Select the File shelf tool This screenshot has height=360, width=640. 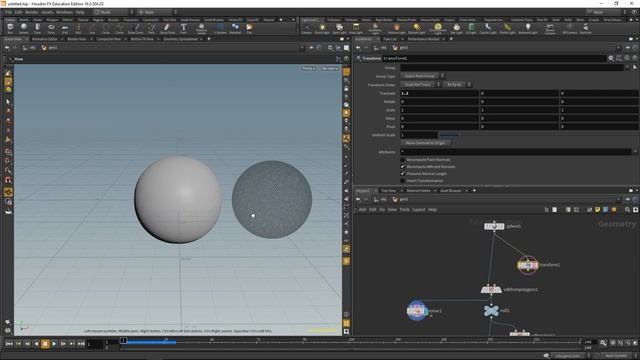click(x=249, y=28)
